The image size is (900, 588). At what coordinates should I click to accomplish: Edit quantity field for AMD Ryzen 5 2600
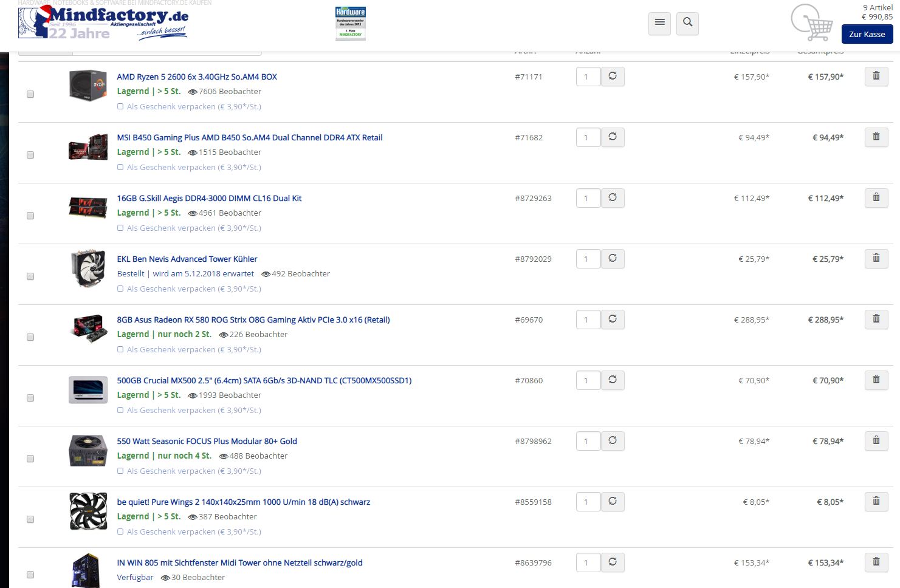[x=588, y=77]
